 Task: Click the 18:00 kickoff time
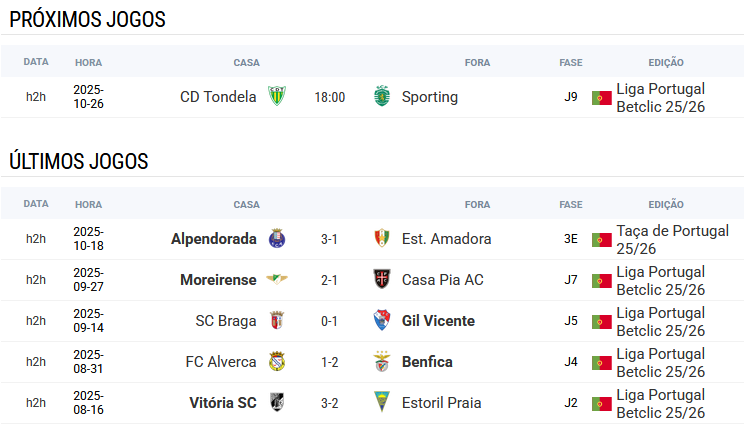point(329,97)
